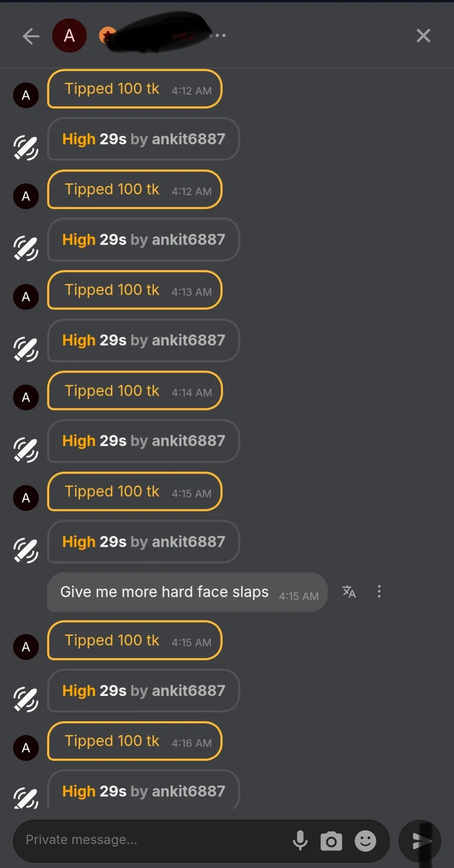
Task: Go back using the left arrow
Action: 31,36
